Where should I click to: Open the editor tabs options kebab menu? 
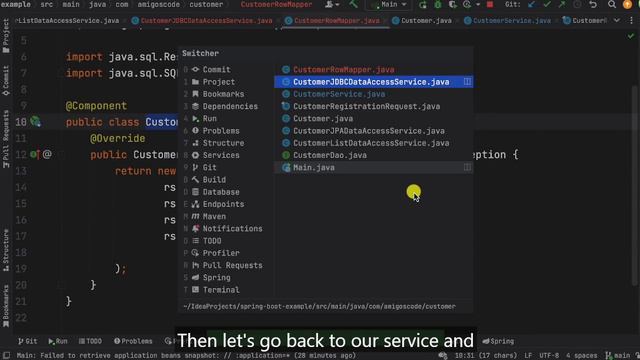[x=631, y=20]
